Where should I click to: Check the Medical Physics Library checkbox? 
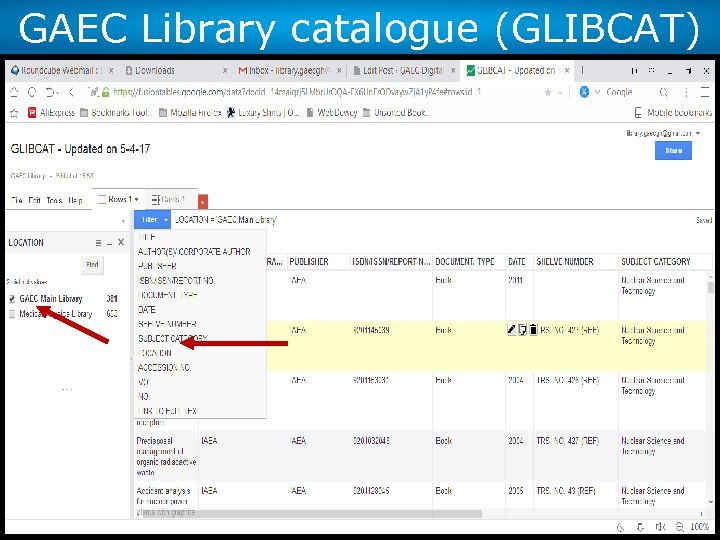pyautogui.click(x=12, y=314)
